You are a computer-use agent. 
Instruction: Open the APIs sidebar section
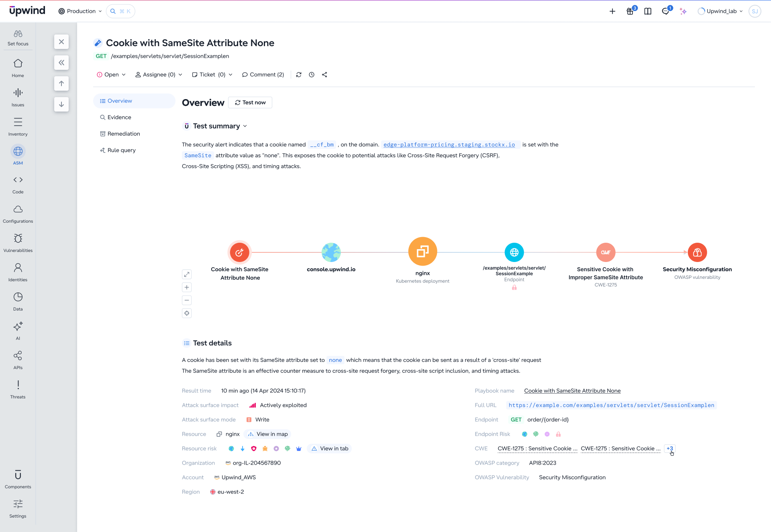18,360
